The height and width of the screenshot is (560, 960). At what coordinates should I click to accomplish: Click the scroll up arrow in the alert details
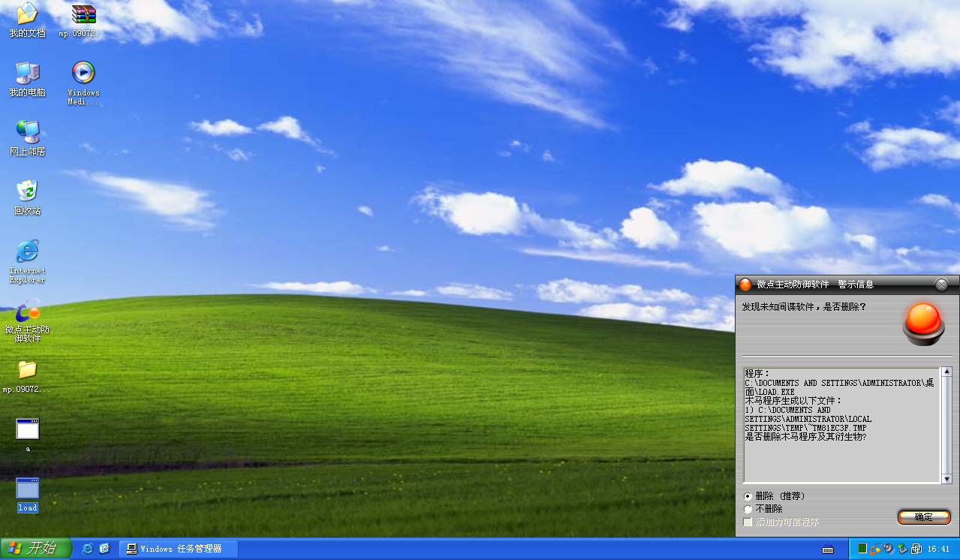[946, 373]
